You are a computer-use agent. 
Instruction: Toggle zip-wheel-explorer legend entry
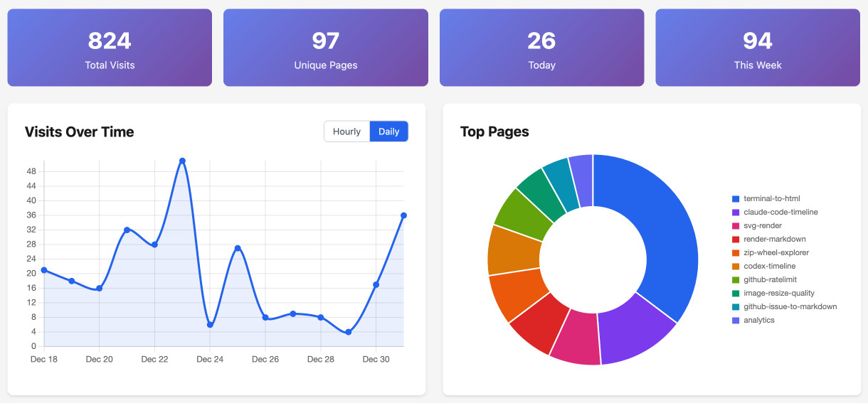tap(776, 253)
